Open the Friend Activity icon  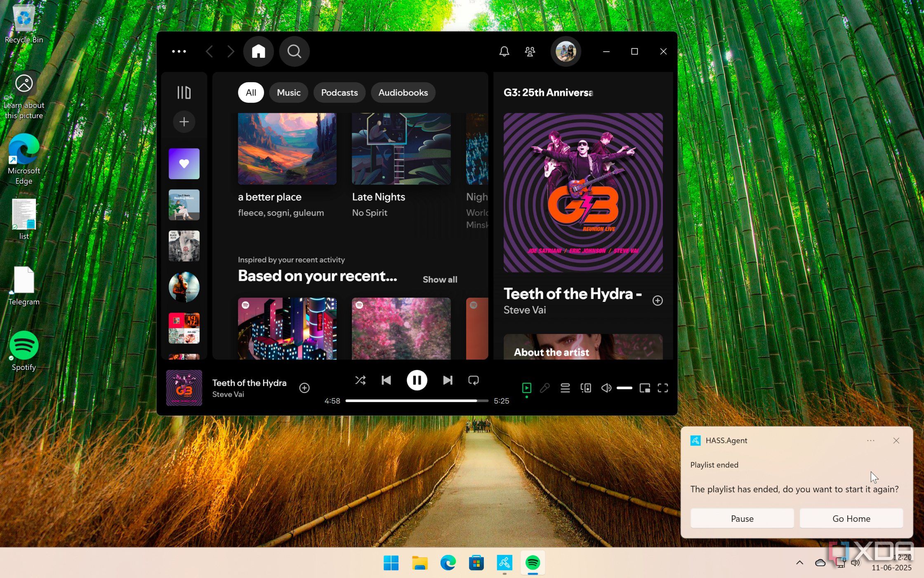(x=530, y=52)
